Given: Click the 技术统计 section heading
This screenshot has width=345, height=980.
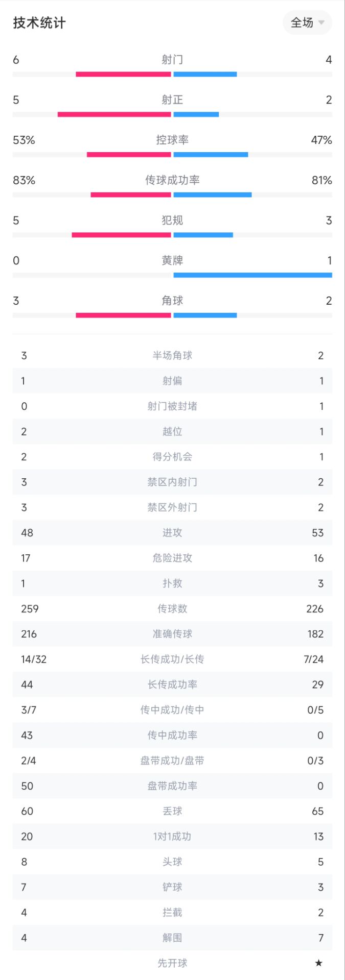Looking at the screenshot, I should point(39,23).
